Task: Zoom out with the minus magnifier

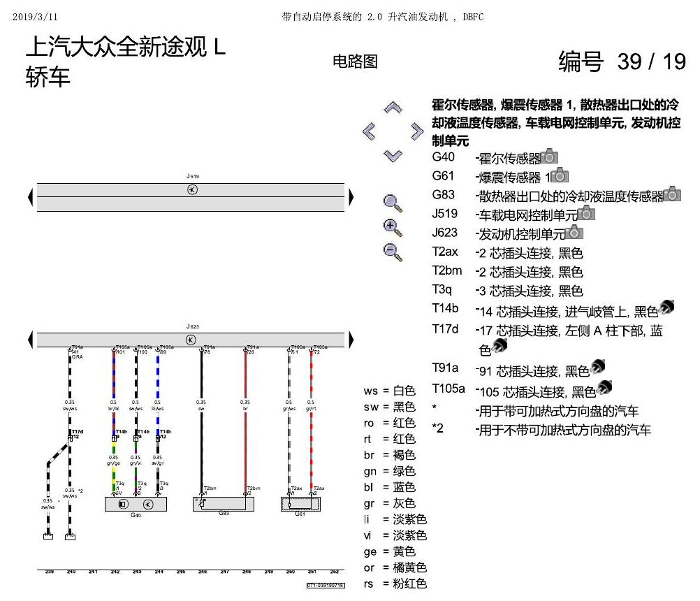Action: coord(393,252)
